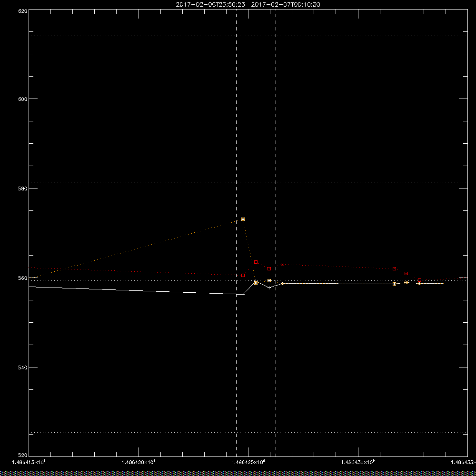Click the x-axis label 1.486415×10⁹
Screen dimensions: 476x476
[x=29, y=462]
